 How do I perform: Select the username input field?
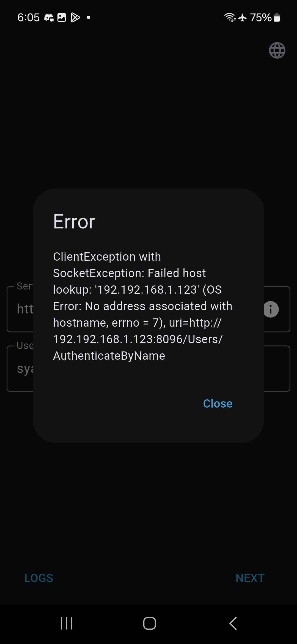(148, 369)
